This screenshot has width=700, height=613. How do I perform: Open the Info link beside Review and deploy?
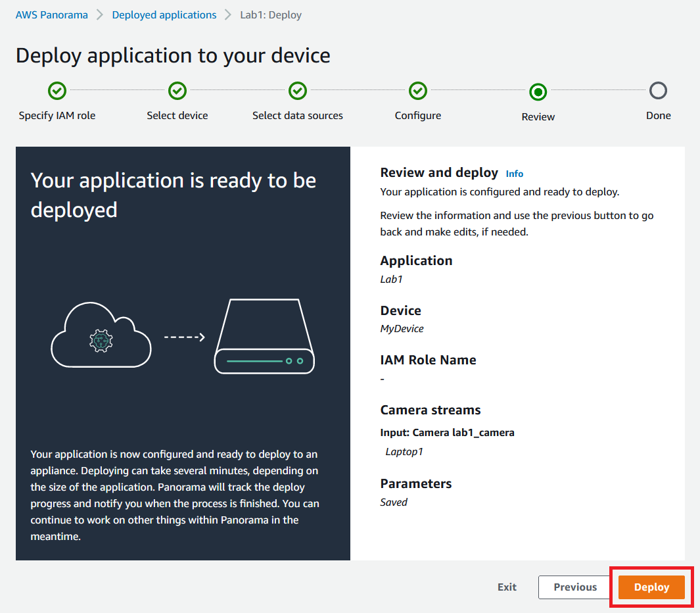coord(514,174)
